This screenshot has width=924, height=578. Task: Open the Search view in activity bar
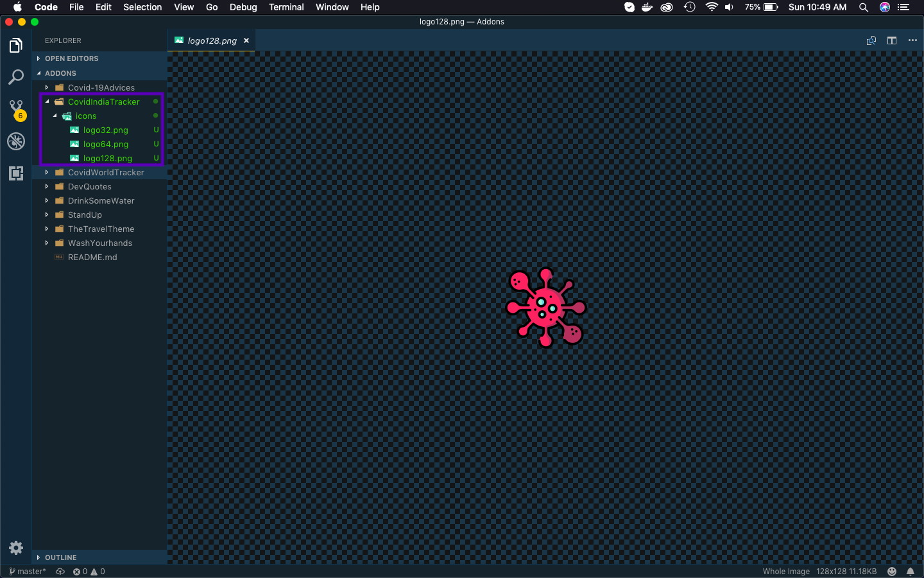pyautogui.click(x=16, y=77)
